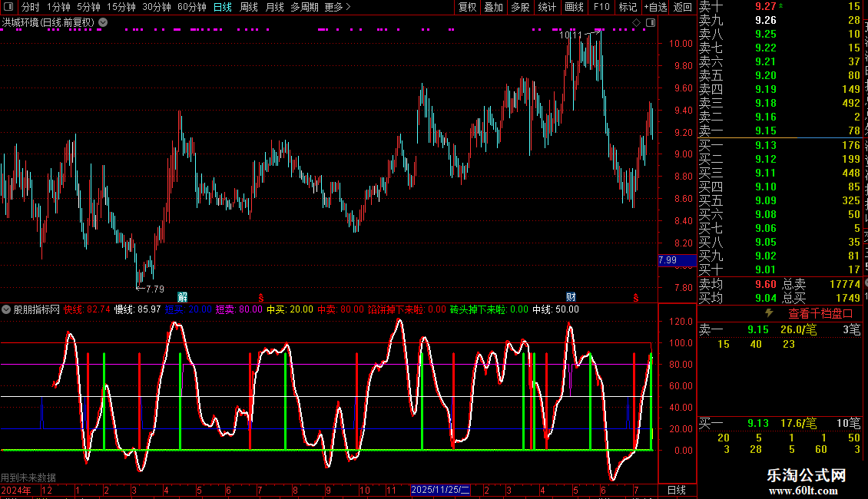Click the 总买 1749 total
The width and height of the screenshot is (868, 499).
point(821,298)
